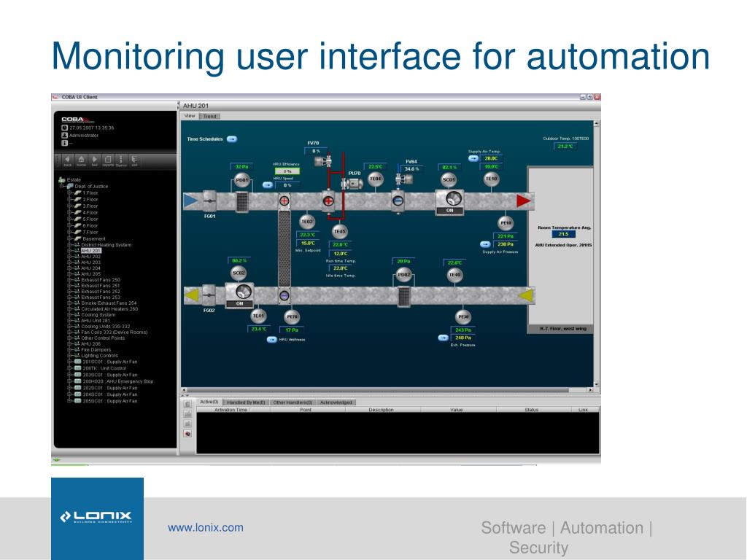This screenshot has width=747, height=560.
Task: Open the Active(0) alarms tab
Action: (x=209, y=402)
